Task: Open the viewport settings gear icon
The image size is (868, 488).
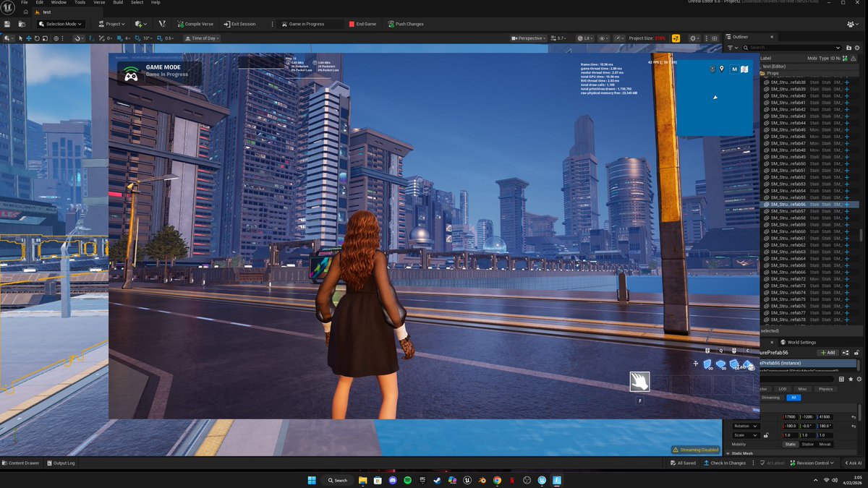Action: tap(693, 39)
